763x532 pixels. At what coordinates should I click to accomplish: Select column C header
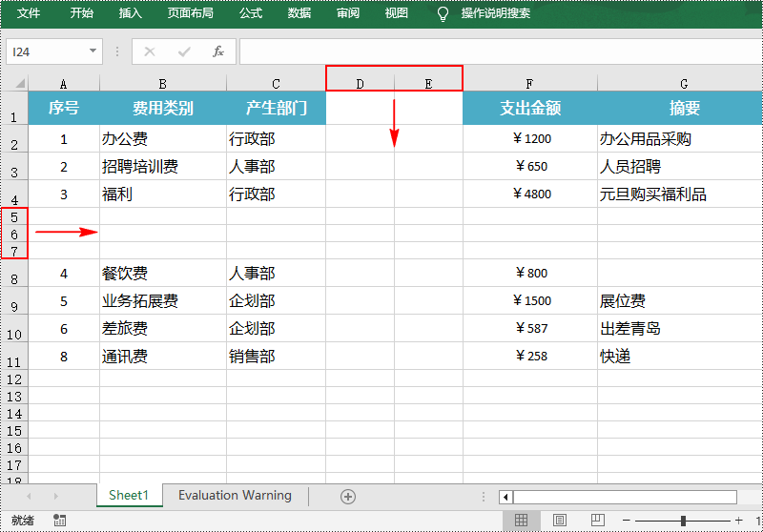(x=276, y=84)
